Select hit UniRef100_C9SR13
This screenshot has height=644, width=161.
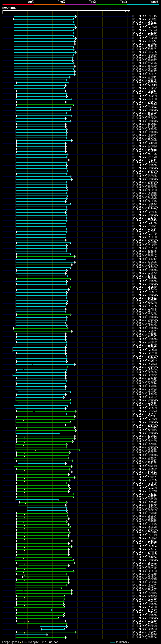point(144,519)
